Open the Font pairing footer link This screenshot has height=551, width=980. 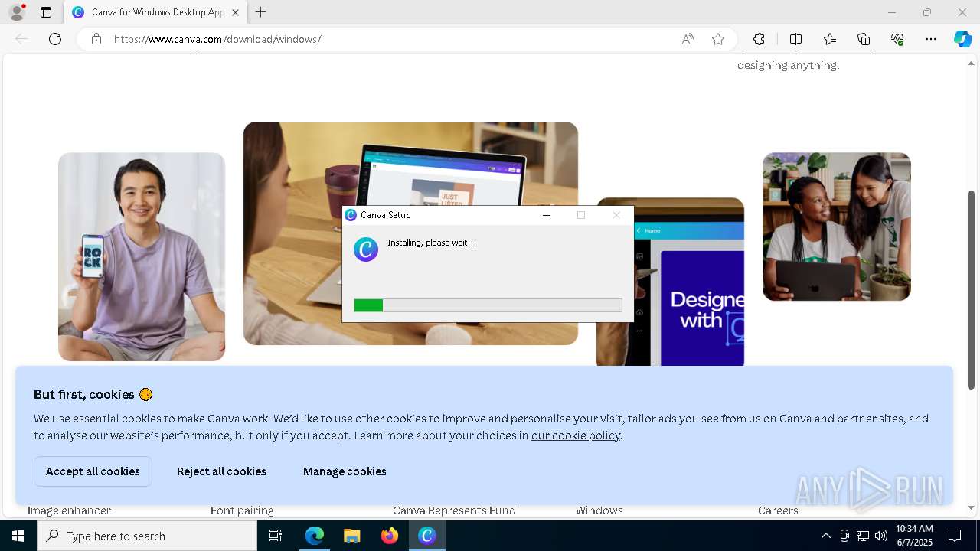point(242,510)
